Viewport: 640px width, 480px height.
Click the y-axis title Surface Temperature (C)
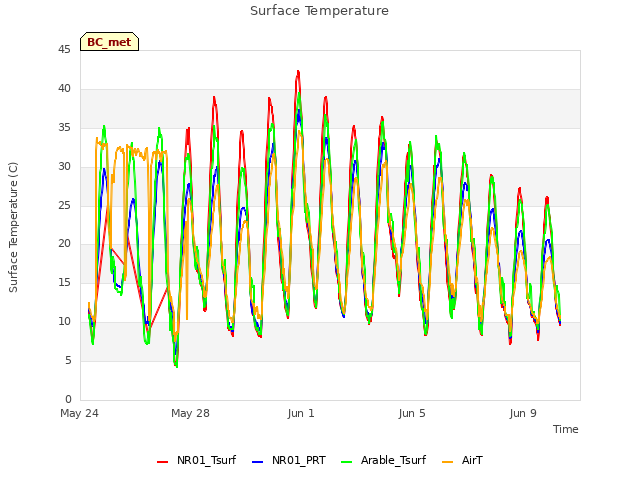click(x=13, y=227)
